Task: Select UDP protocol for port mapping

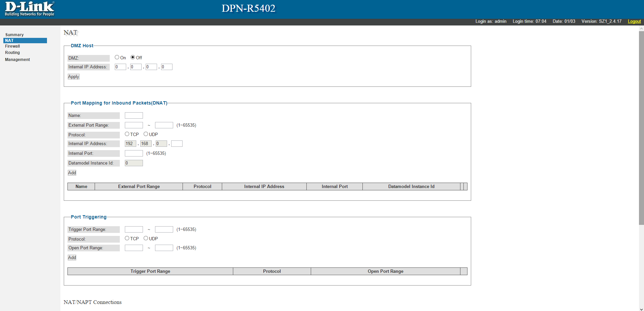Action: [146, 134]
